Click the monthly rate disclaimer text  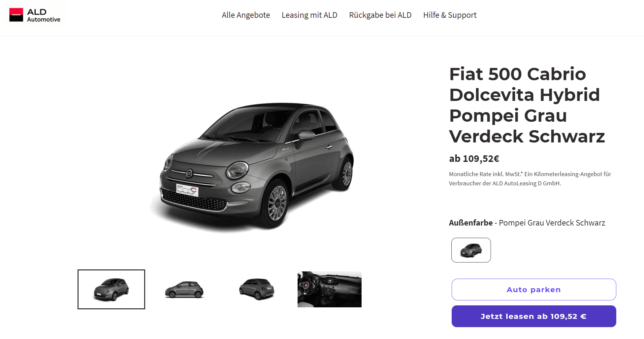[x=530, y=178]
